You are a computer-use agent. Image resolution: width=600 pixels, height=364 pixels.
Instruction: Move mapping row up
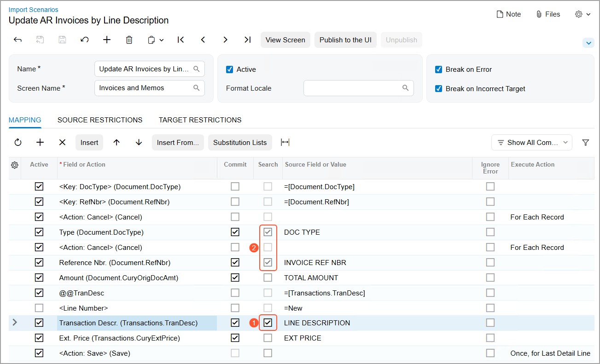(117, 143)
